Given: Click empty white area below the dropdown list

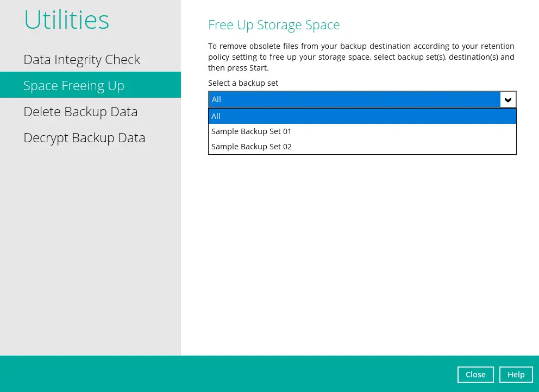Looking at the screenshot, I should pyautogui.click(x=359, y=244).
